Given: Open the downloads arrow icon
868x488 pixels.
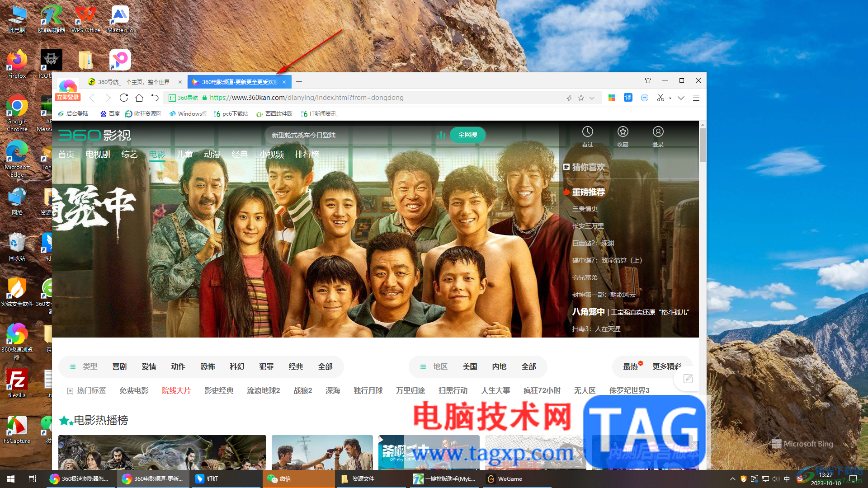Looking at the screenshot, I should click(681, 98).
